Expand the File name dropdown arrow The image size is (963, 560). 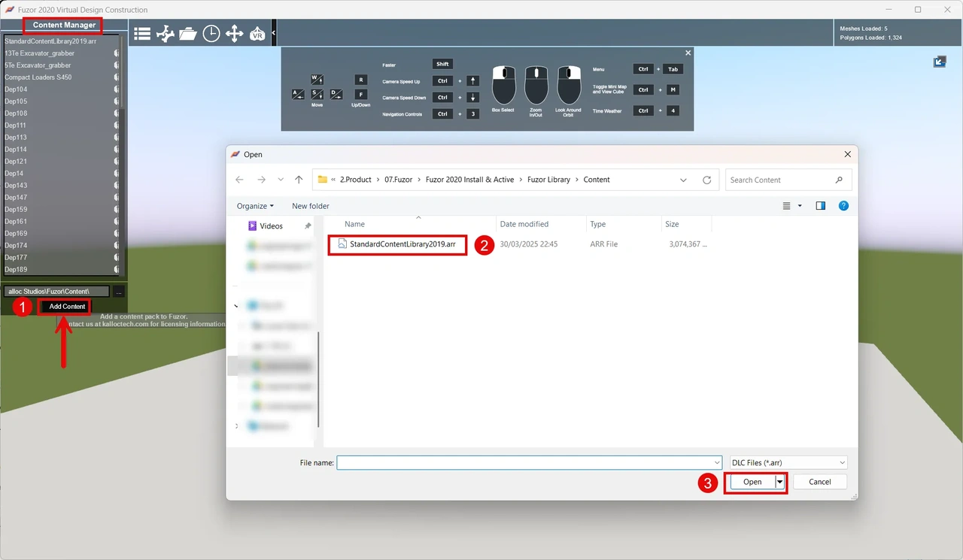point(717,463)
